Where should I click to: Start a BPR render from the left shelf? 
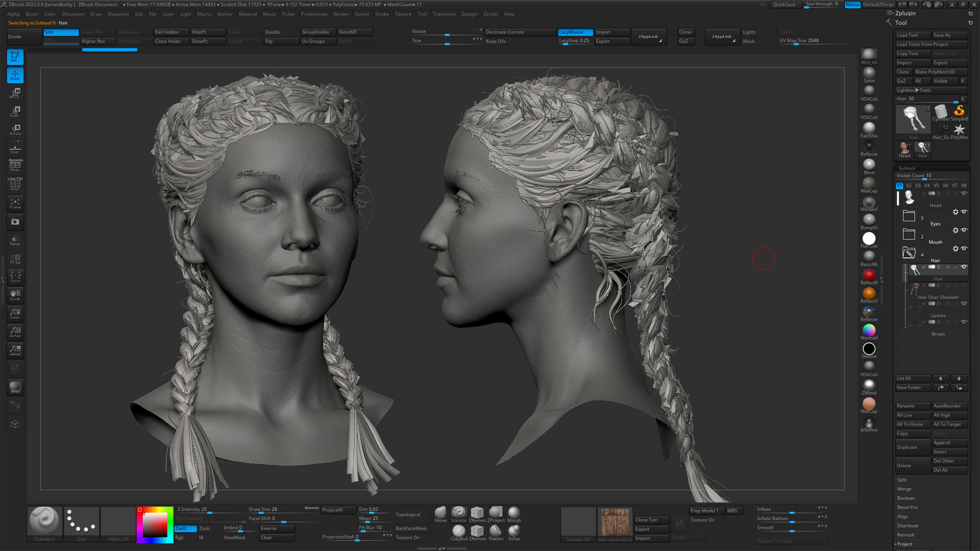point(15,387)
